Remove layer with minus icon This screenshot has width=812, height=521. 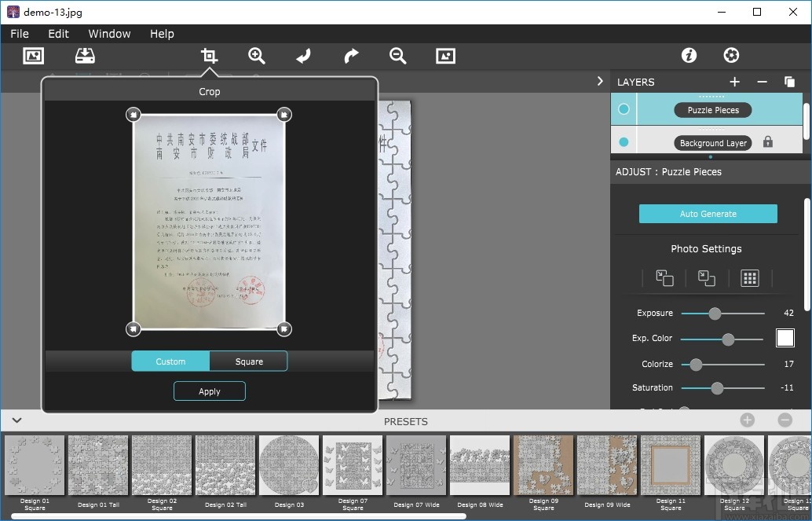[762, 82]
